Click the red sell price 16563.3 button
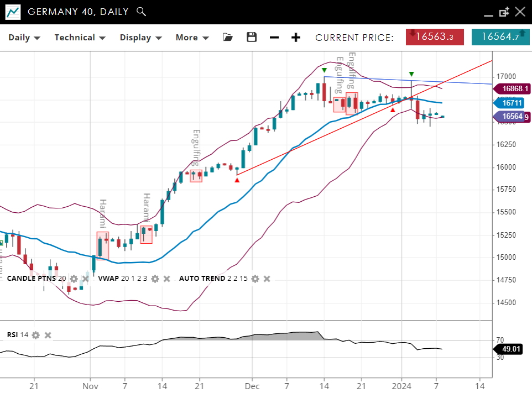The image size is (532, 393). pos(435,37)
